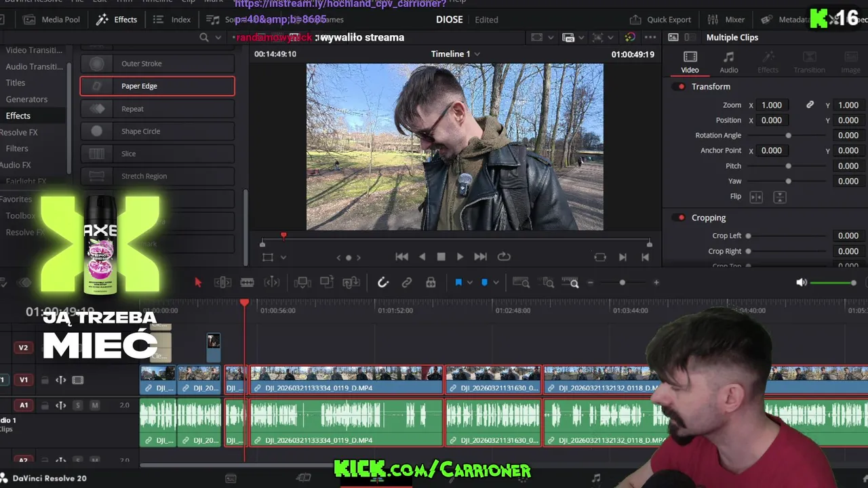The width and height of the screenshot is (868, 488).
Task: Go to next clip edit point
Action: [x=623, y=257]
